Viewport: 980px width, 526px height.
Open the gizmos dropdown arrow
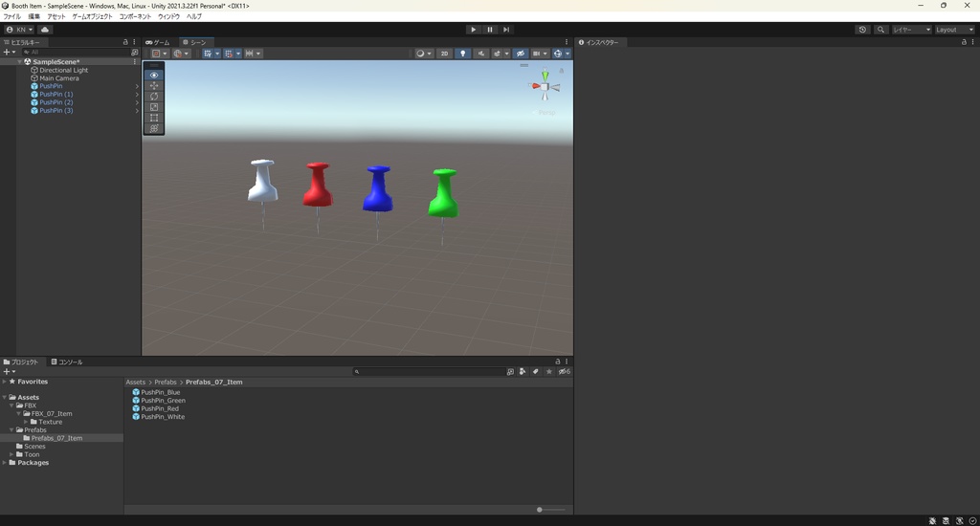coord(568,54)
